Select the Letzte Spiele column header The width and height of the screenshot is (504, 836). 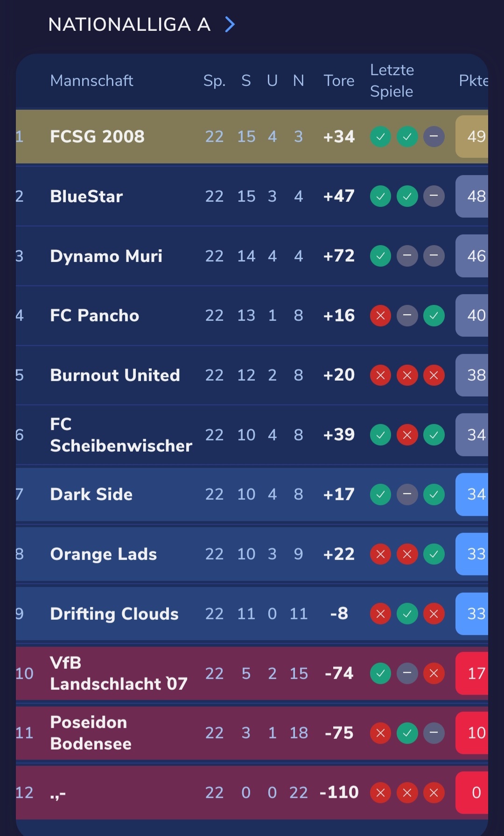pos(392,80)
